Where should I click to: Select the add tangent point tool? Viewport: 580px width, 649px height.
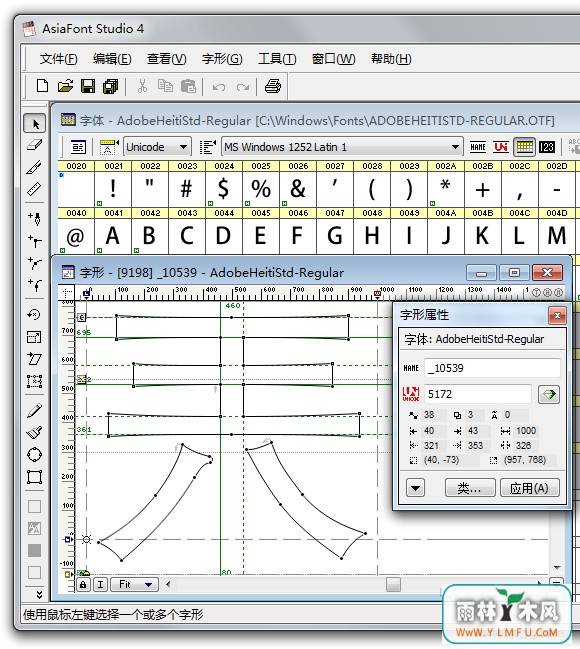click(34, 284)
